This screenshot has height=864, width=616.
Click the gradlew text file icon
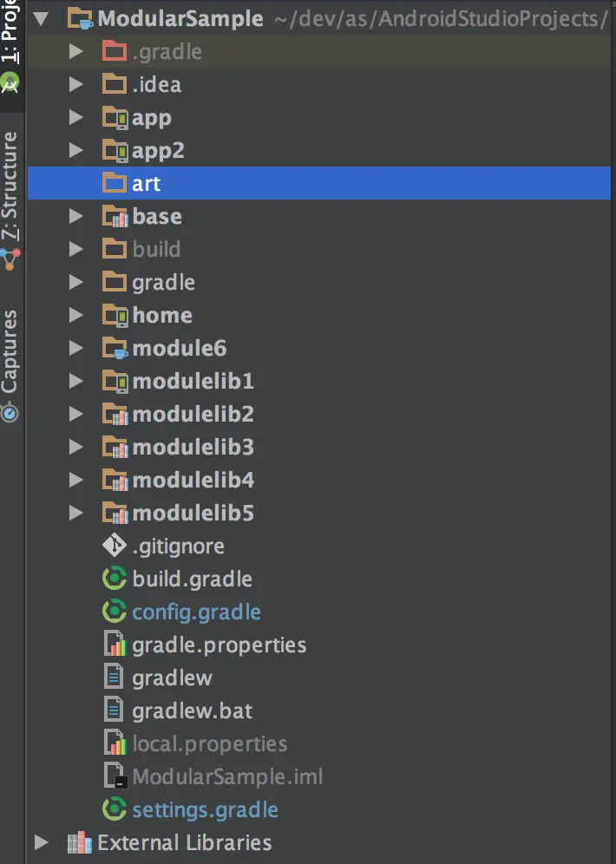[x=114, y=677]
